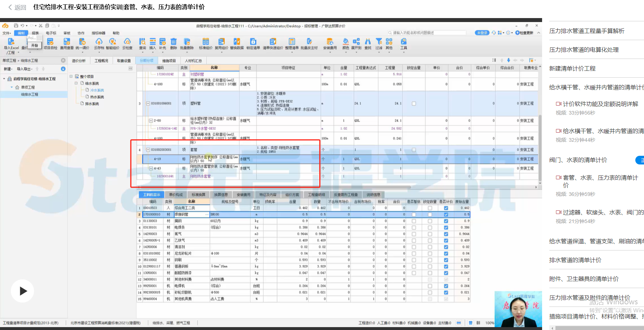The height and width of the screenshot is (330, 644).
Task: Check 锁定数量 for 扁钢 row
Action: coord(430,221)
